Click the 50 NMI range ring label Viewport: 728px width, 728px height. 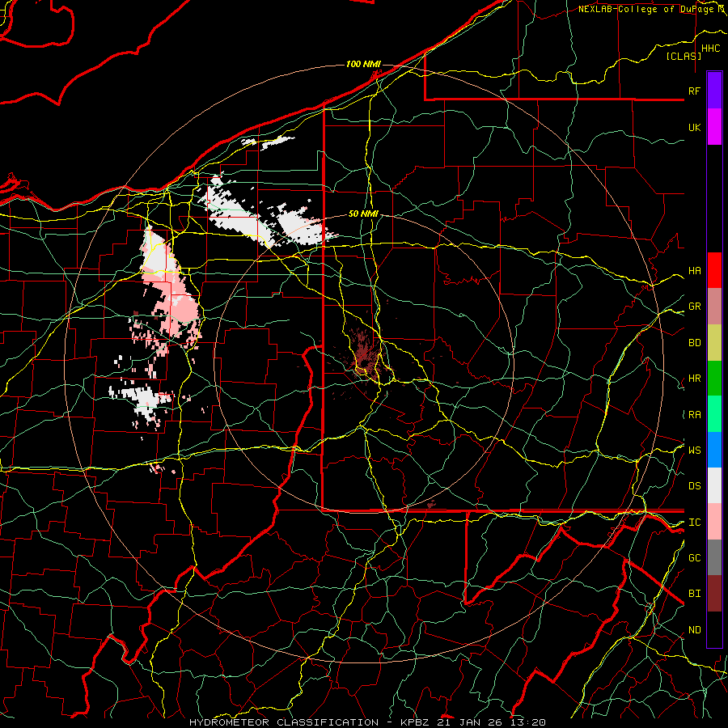[363, 214]
